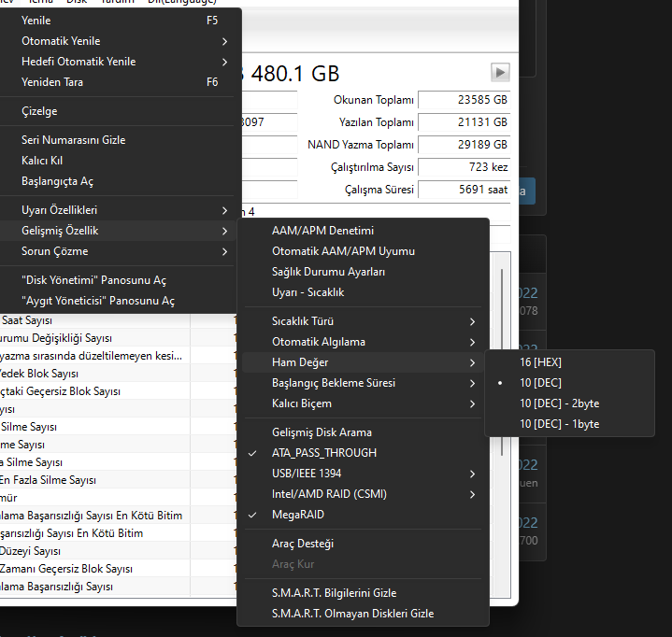Select 10 [DEC] - 2byte format
The image size is (672, 637).
click(x=569, y=403)
